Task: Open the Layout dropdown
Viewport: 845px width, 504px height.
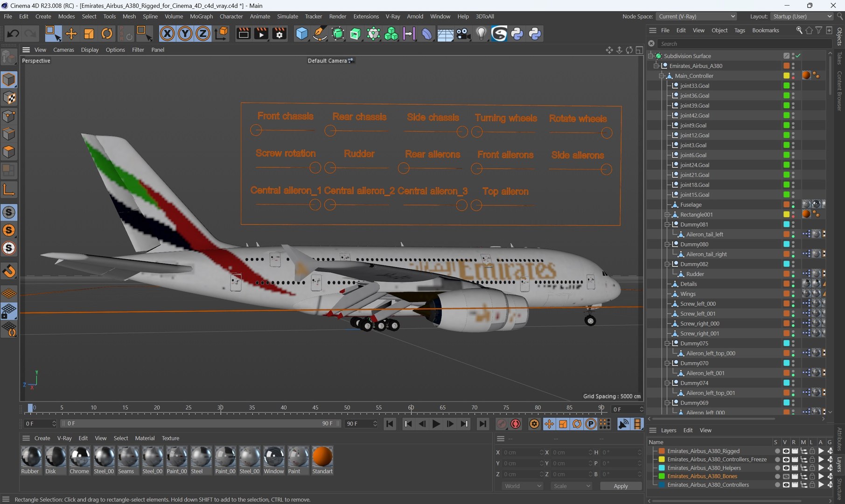Action: (802, 16)
